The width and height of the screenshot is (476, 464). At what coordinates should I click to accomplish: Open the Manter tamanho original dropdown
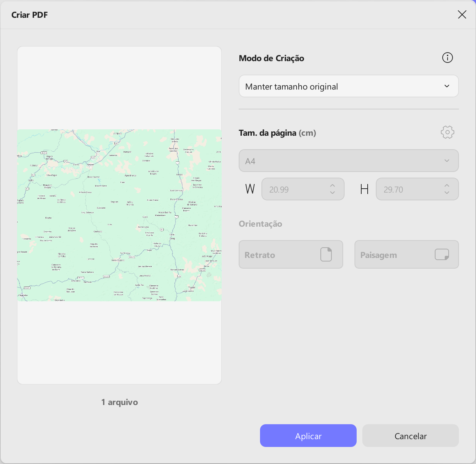[x=348, y=86]
